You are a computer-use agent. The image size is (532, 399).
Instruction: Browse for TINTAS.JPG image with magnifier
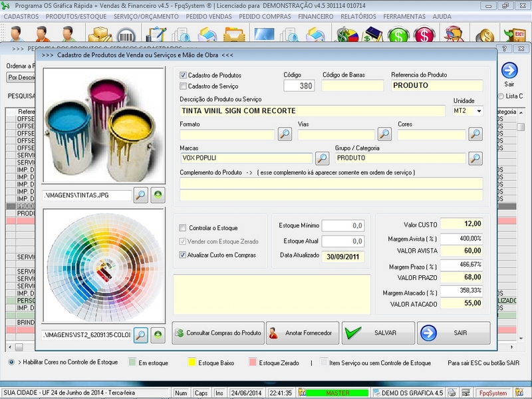coord(141,195)
